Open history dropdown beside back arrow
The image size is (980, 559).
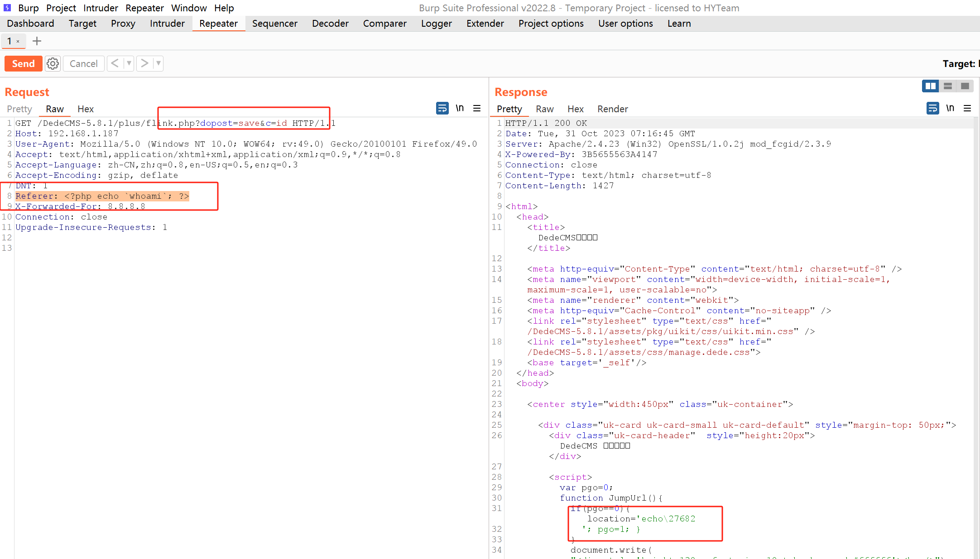(129, 63)
